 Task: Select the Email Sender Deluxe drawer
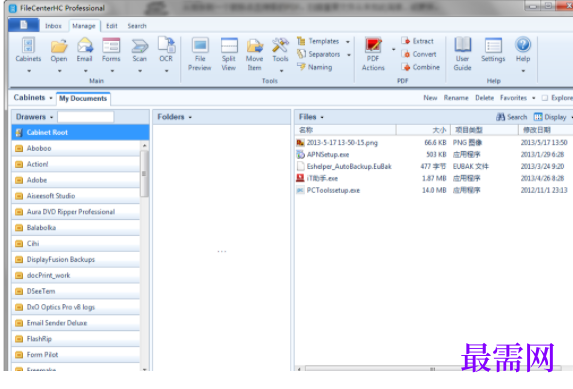pos(76,323)
